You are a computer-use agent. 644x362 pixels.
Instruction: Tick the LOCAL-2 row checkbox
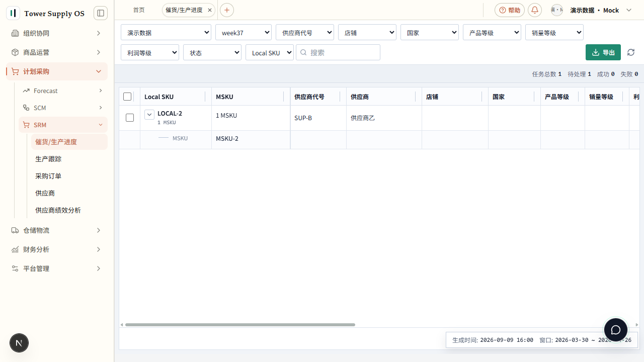click(x=130, y=118)
